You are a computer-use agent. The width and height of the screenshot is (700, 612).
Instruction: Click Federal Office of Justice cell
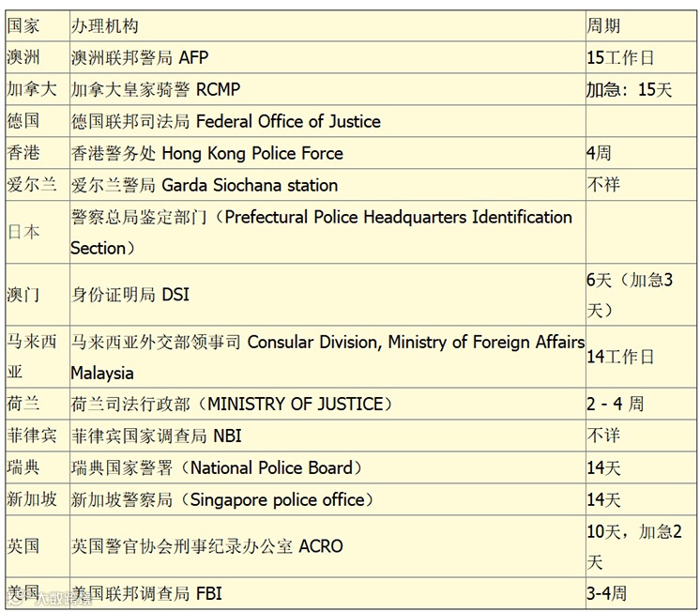tap(327, 121)
